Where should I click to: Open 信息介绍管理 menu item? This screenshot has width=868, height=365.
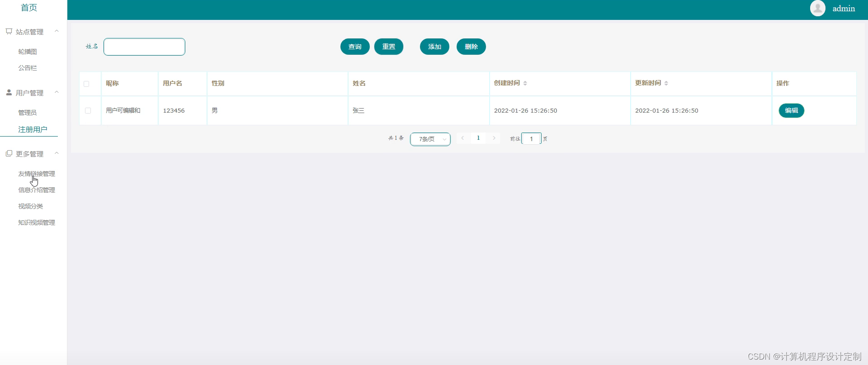pos(37,190)
